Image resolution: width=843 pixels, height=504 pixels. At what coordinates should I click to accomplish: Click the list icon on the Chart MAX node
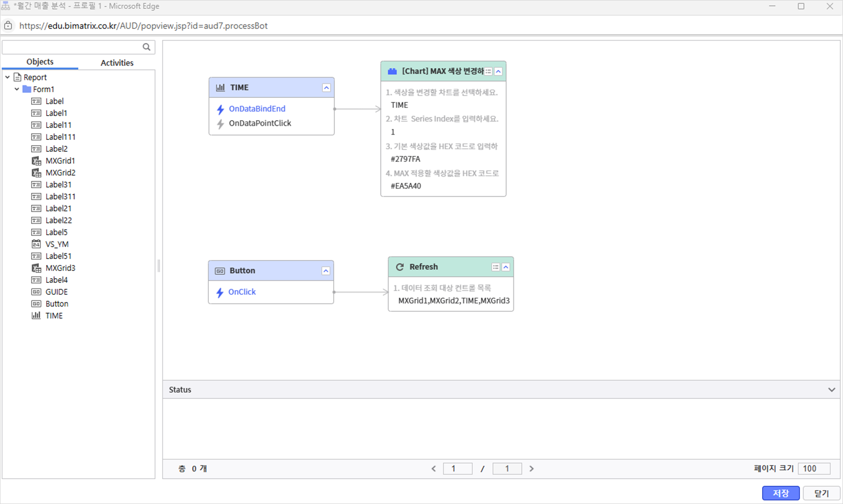488,71
